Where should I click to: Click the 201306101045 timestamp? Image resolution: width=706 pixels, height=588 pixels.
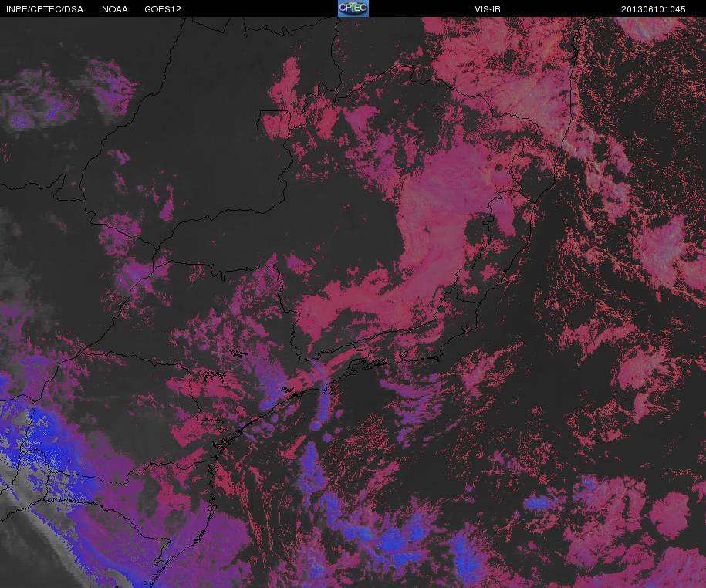(x=654, y=9)
